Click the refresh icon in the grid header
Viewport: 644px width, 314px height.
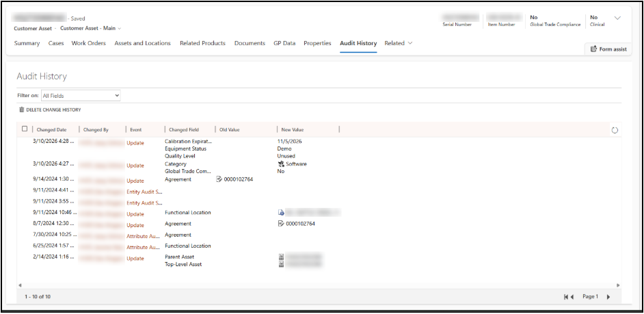(614, 130)
